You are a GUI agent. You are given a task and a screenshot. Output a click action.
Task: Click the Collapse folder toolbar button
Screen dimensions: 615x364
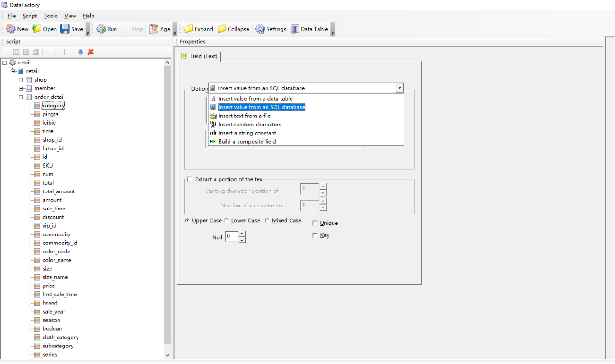click(234, 29)
